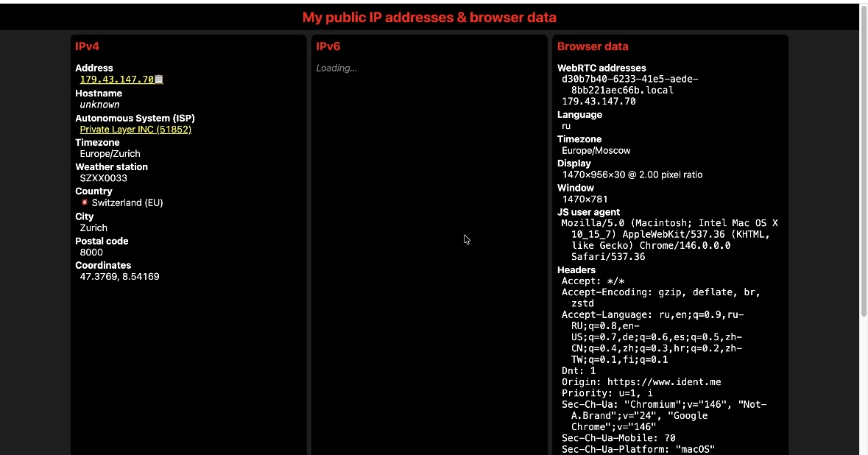Click the WebRTC .local address starting d30b7b40
Screen dimensions: 868x455
click(629, 85)
